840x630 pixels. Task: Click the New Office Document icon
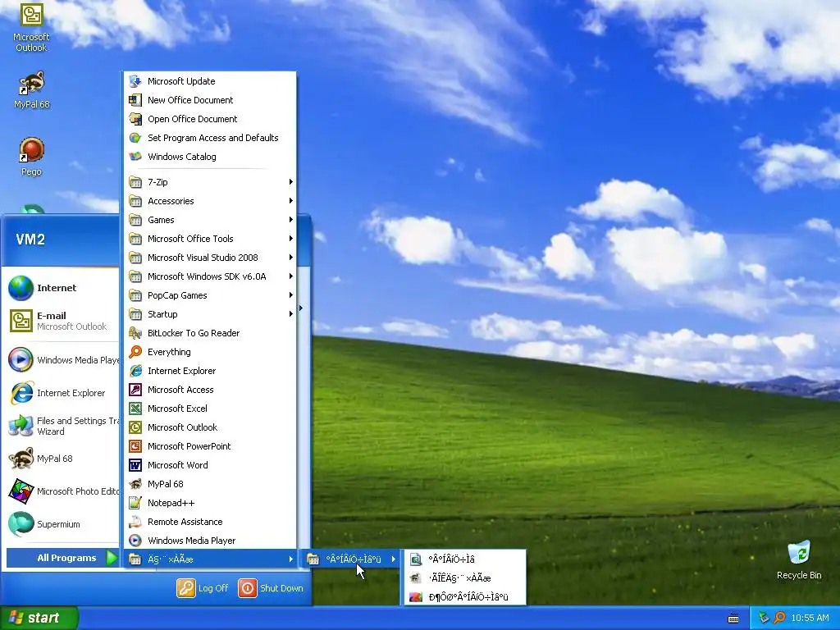pyautogui.click(x=135, y=100)
